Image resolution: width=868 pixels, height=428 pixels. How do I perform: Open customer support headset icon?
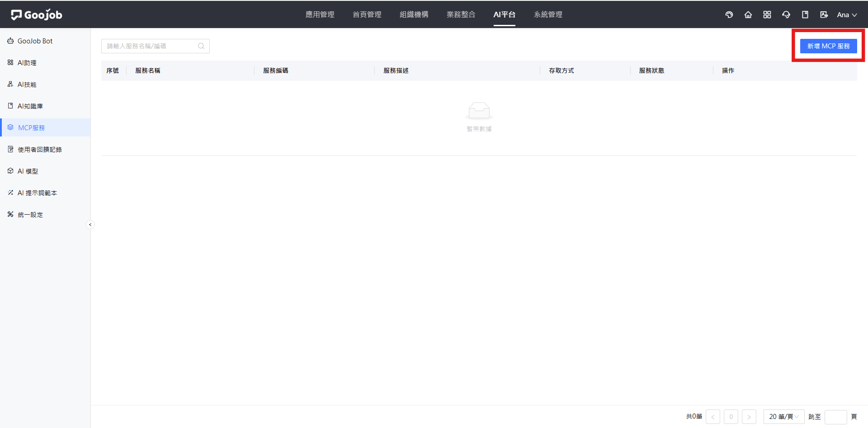[x=786, y=15]
